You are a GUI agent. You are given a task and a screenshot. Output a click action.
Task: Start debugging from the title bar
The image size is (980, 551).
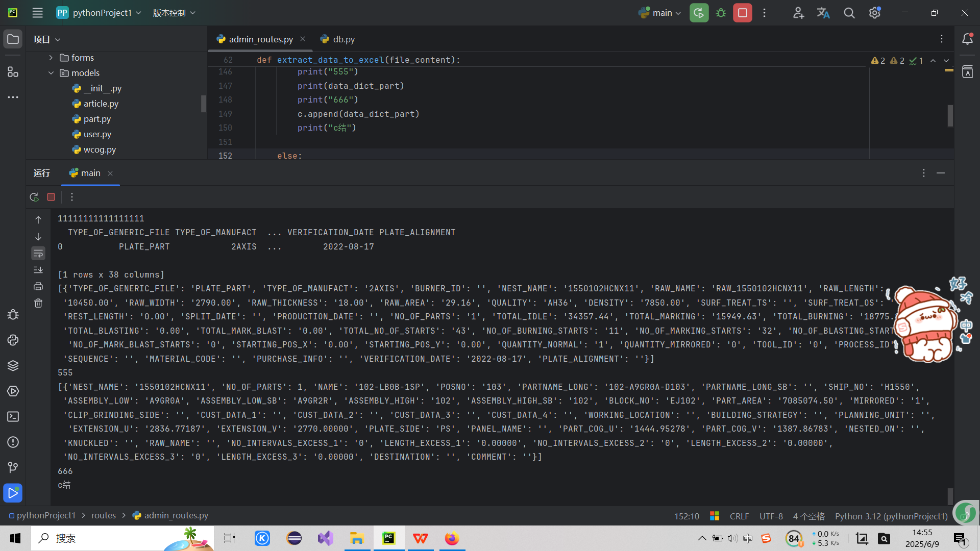tap(721, 13)
